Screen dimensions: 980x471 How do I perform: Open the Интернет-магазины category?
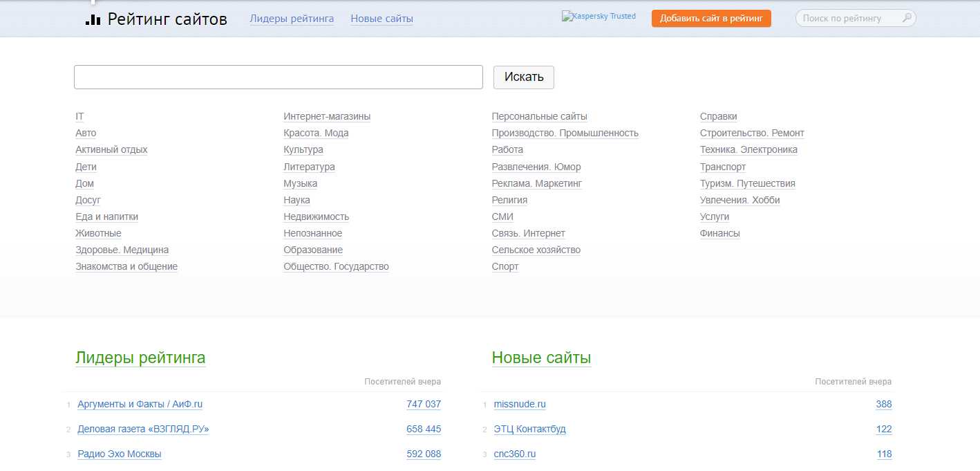(326, 116)
